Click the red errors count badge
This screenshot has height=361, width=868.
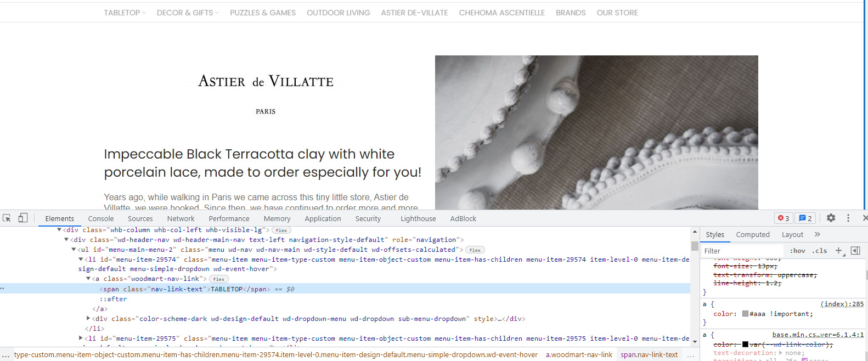pos(784,218)
